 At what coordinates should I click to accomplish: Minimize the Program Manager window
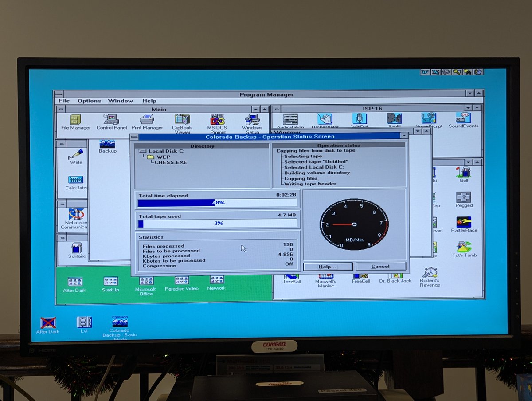[x=470, y=93]
